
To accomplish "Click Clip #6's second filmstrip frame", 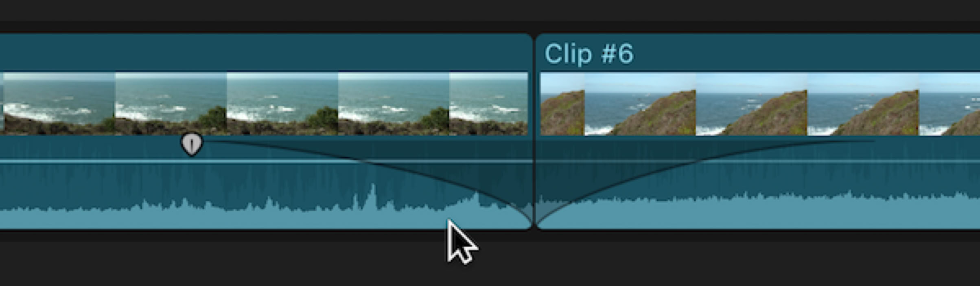I will 640,103.
